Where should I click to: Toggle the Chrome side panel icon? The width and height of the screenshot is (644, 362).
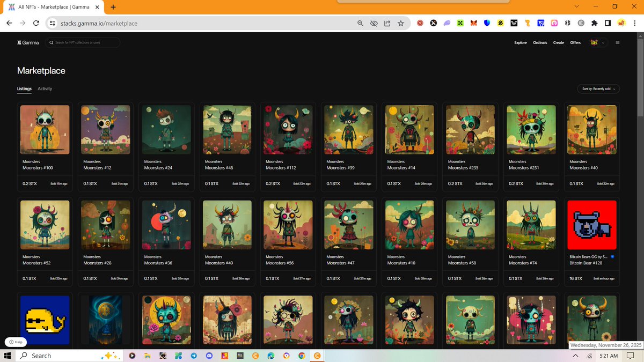pos(608,23)
